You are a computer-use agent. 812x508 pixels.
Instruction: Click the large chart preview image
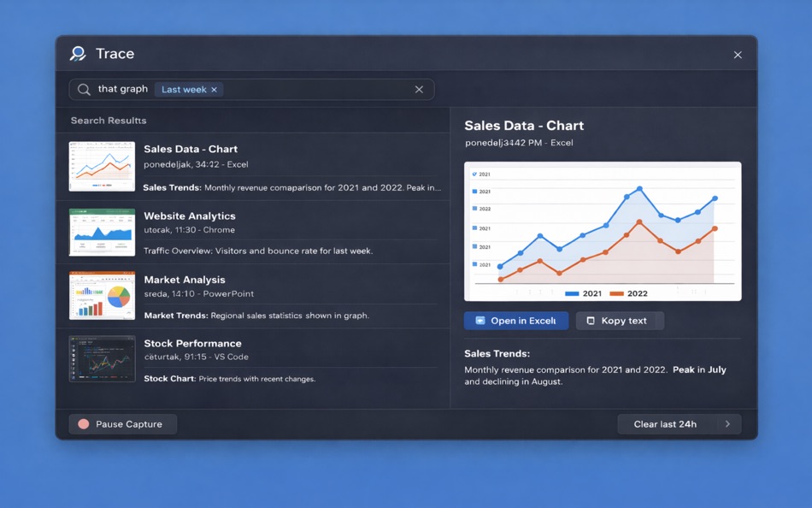603,231
